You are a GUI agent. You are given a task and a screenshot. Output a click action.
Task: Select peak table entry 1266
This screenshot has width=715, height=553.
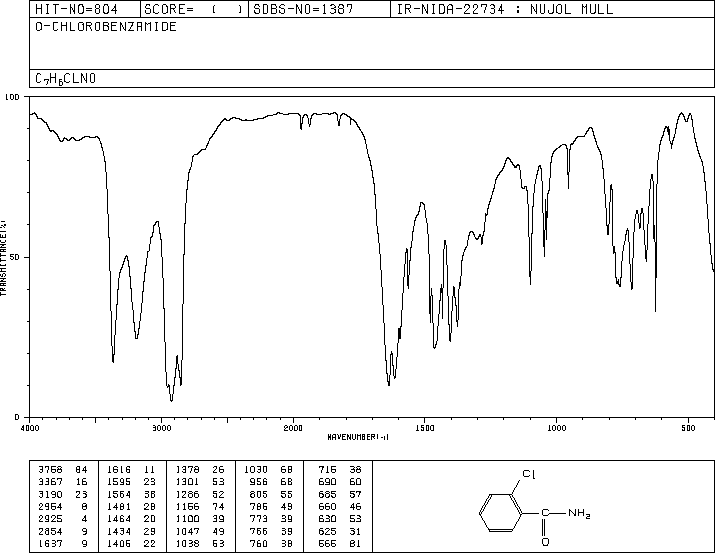(x=200, y=494)
